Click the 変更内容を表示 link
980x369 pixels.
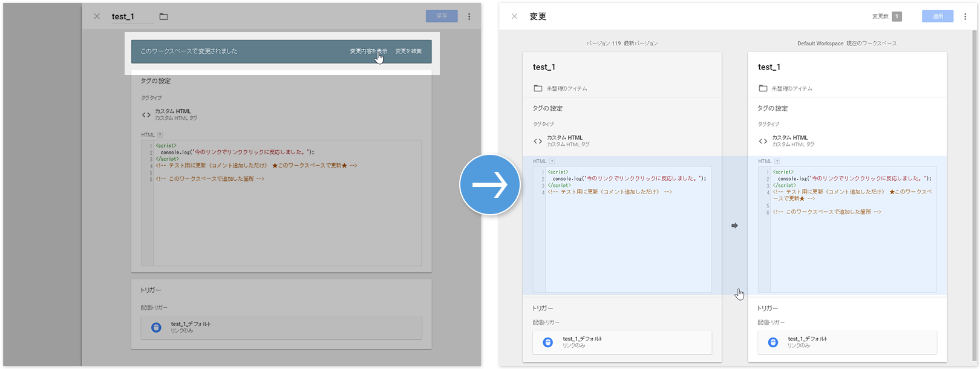[x=368, y=51]
